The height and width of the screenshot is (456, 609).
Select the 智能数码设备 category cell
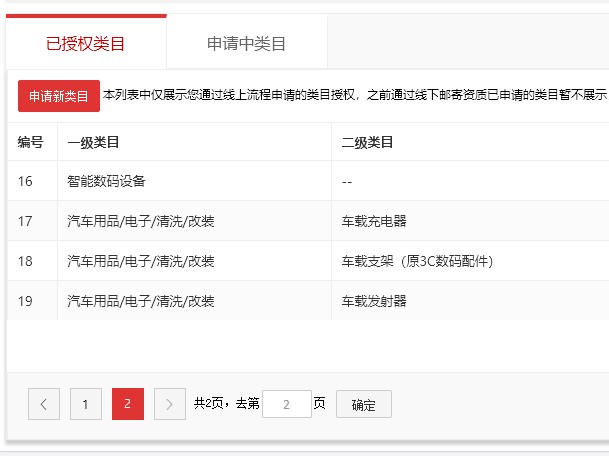(x=195, y=181)
